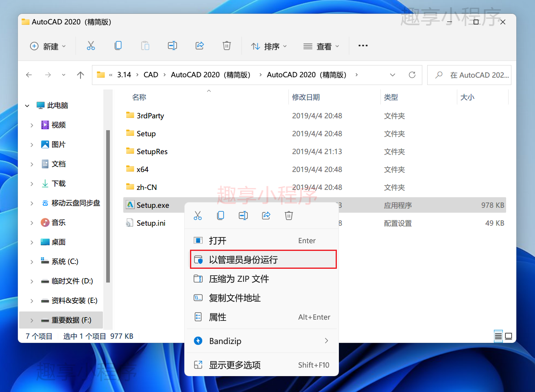
Task: Select 资料&安装 (E:) drive
Action: (74, 301)
